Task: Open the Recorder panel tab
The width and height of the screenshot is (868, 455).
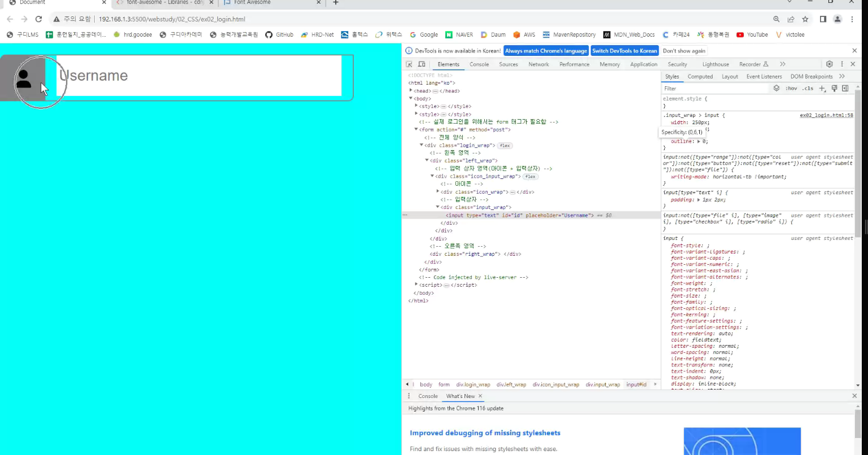Action: click(754, 64)
